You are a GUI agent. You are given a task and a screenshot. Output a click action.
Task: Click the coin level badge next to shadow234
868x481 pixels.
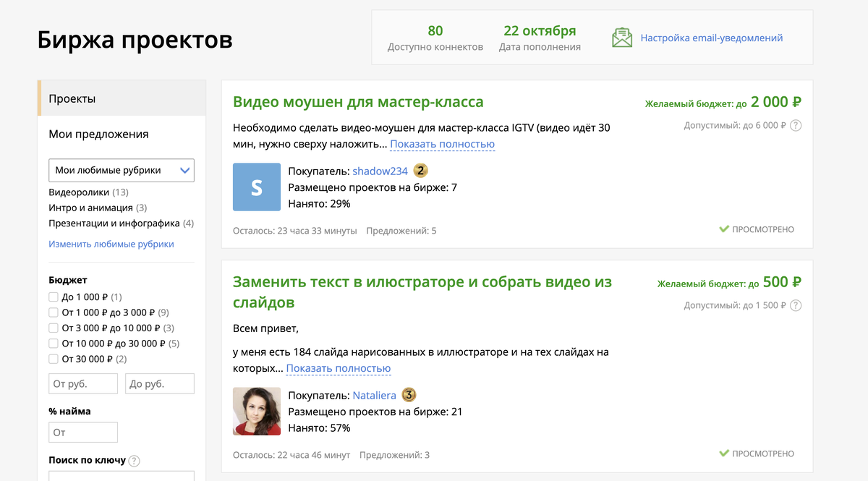pos(420,171)
